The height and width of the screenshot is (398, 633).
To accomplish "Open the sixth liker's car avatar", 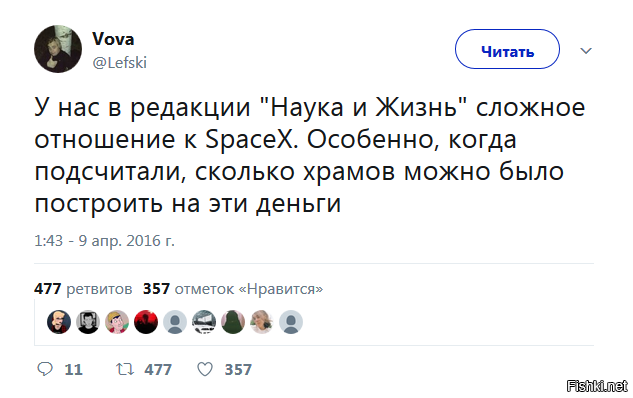I will (204, 322).
